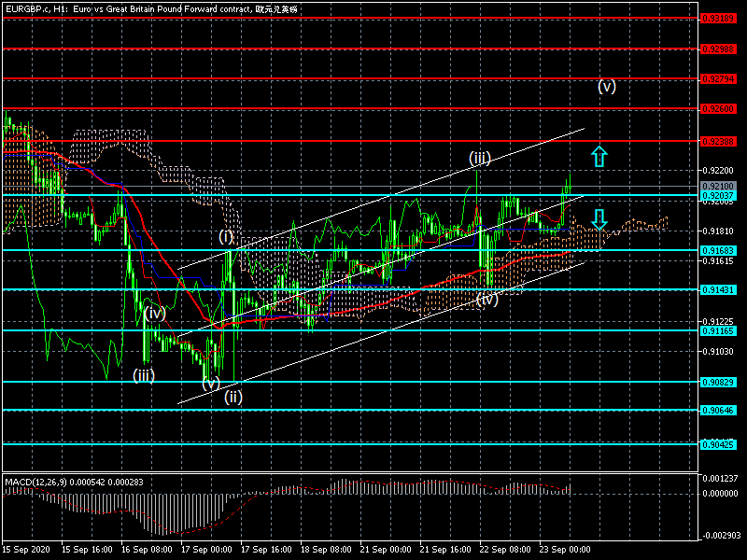
Task: Click the cyan 0.91683 price level label
Action: pos(718,250)
